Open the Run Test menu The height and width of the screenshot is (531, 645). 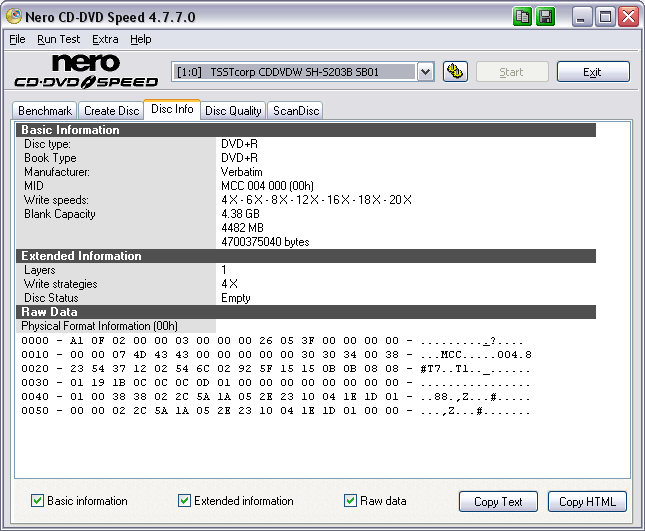[x=58, y=39]
